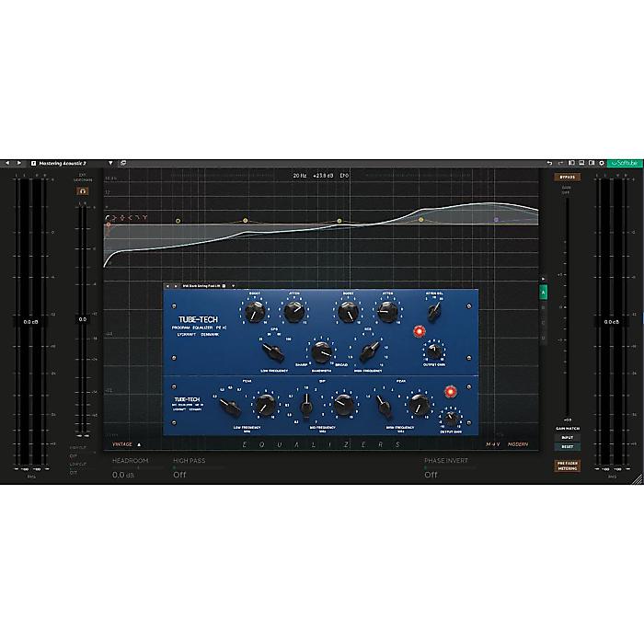Click the RESET button
The image size is (644, 644).
click(568, 446)
